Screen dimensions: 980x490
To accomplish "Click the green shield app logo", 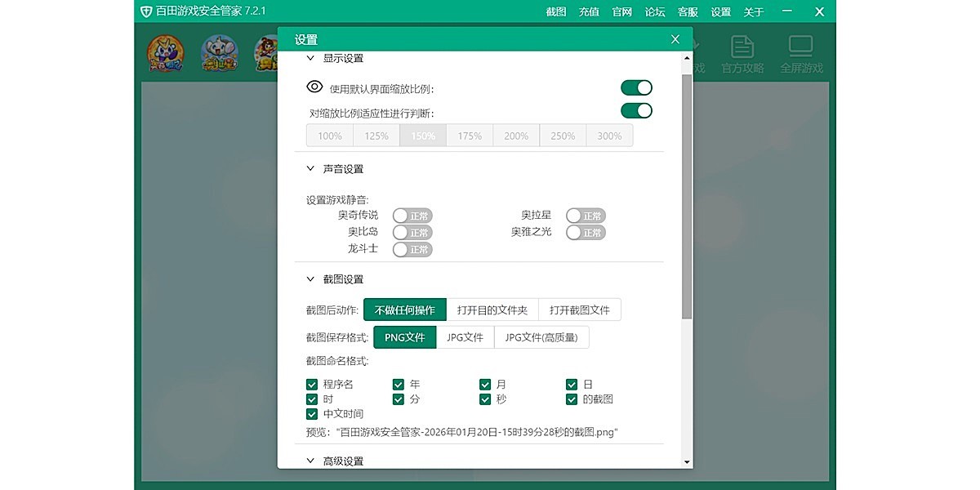I will tap(146, 11).
